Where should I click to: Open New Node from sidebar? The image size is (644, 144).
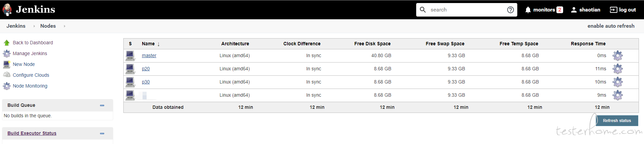(24, 64)
